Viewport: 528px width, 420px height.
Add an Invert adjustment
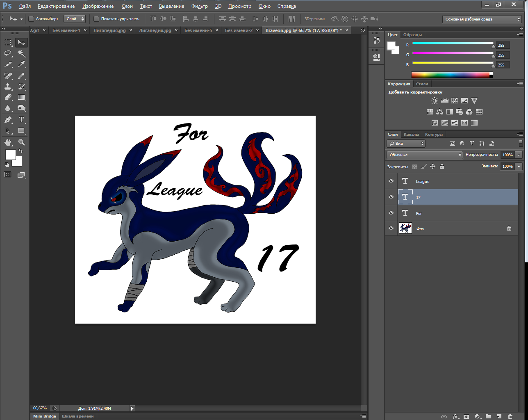pos(435,123)
